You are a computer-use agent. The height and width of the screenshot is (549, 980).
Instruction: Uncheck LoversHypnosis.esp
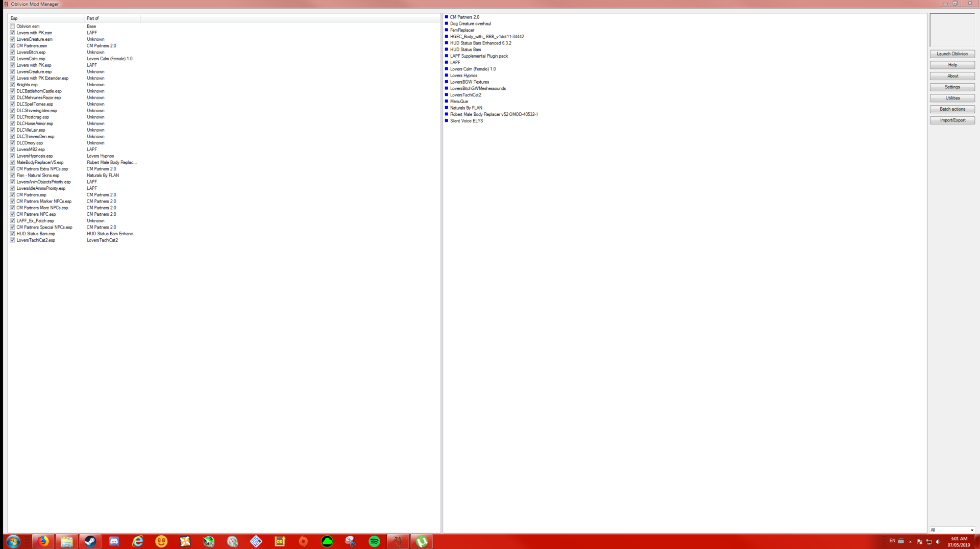(x=12, y=156)
